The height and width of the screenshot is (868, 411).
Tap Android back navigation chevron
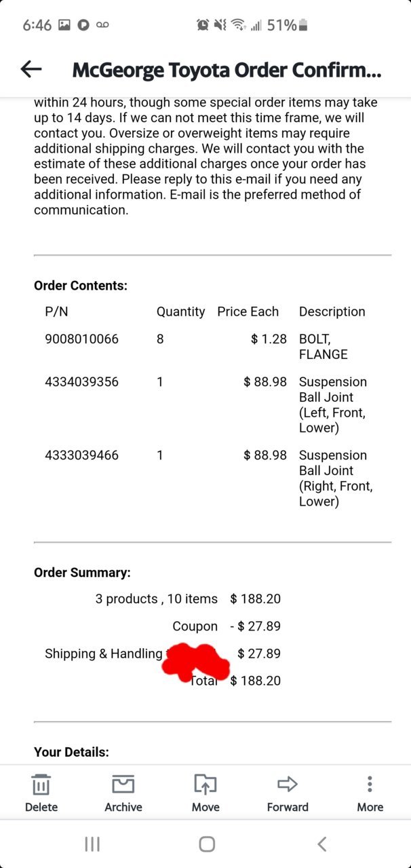(x=322, y=844)
